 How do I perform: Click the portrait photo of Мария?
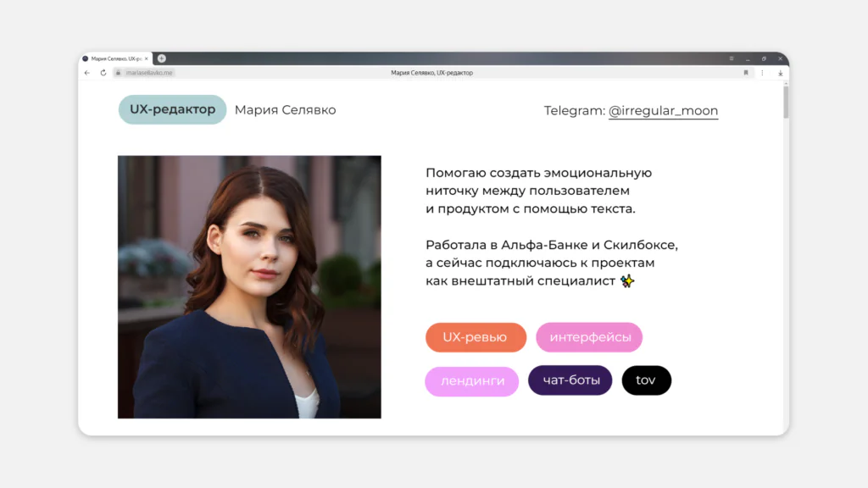[249, 287]
